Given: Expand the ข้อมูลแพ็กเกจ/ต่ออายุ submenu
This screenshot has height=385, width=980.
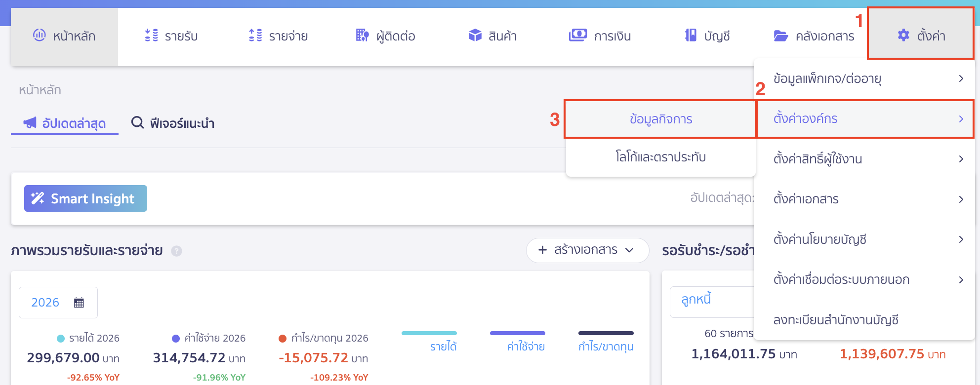Looking at the screenshot, I should 864,78.
